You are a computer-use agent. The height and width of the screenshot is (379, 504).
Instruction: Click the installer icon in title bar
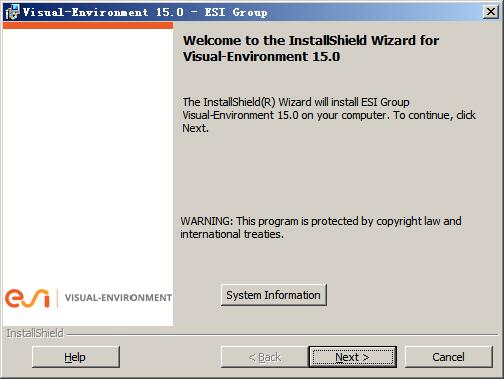(x=12, y=12)
